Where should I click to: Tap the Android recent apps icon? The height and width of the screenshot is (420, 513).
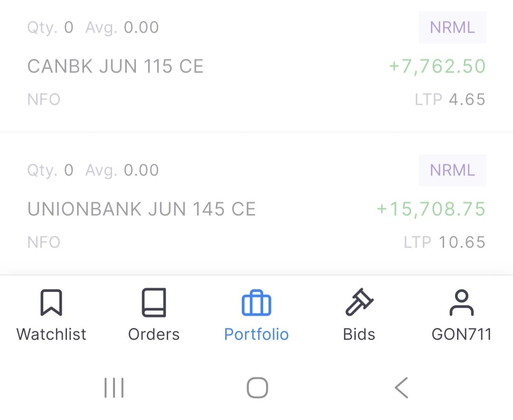[114, 388]
